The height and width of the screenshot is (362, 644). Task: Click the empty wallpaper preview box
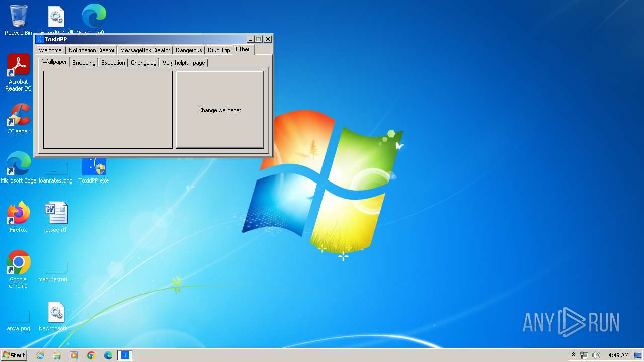click(x=108, y=110)
